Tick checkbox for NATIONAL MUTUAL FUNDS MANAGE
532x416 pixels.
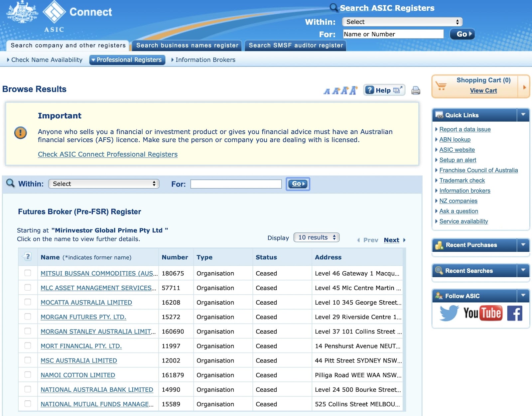click(28, 404)
